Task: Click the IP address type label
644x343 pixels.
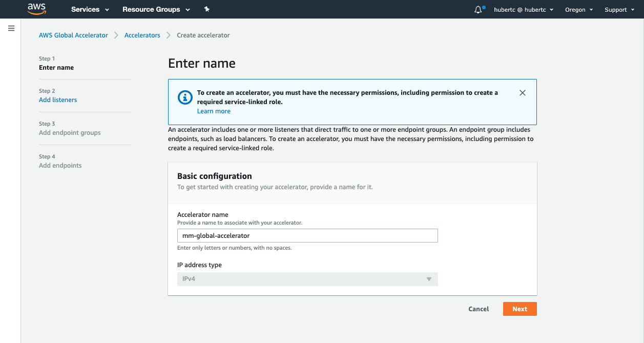Action: coord(199,265)
